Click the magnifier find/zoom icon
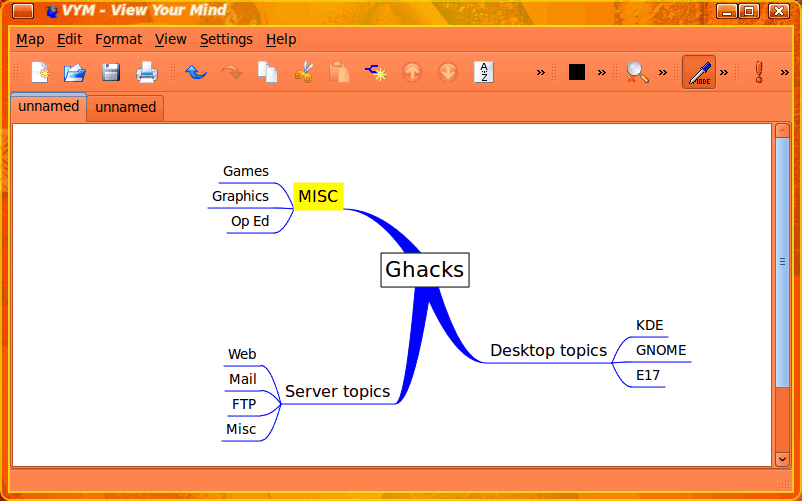 tap(637, 72)
